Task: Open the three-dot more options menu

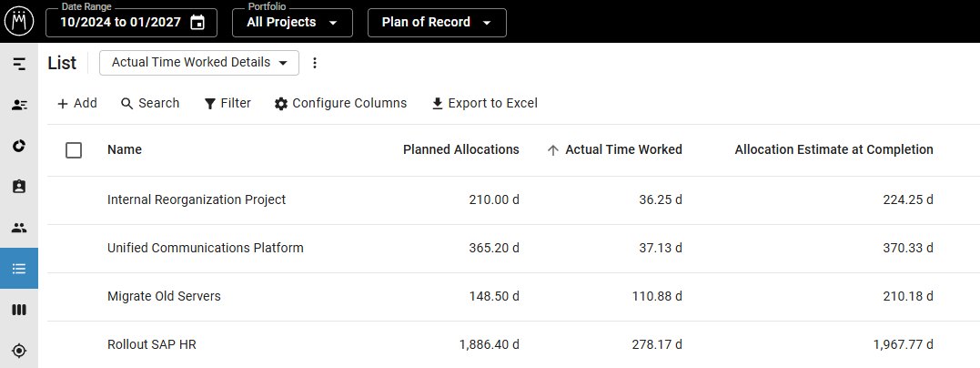Action: point(315,63)
